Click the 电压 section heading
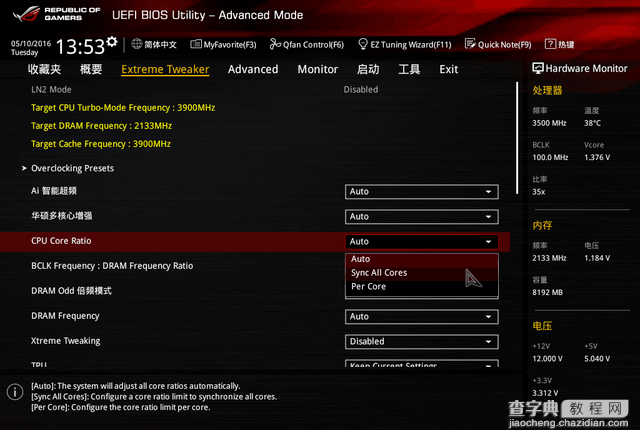This screenshot has width=640, height=430. 542,326
